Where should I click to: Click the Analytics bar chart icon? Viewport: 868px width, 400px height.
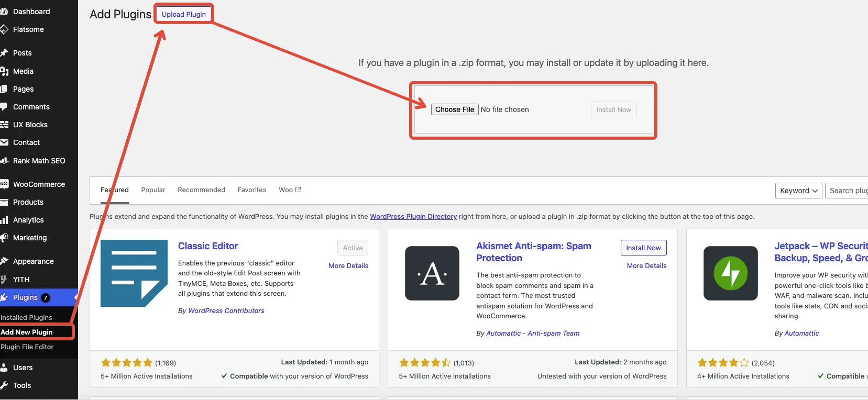pos(4,220)
